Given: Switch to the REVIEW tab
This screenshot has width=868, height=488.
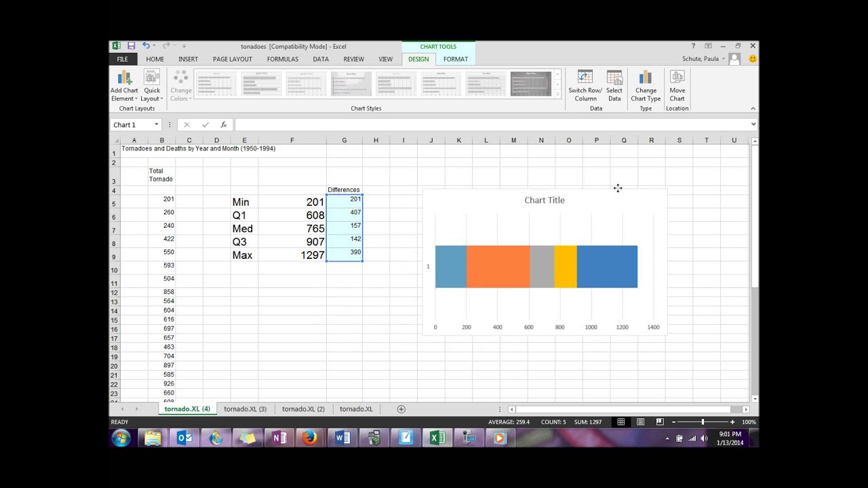Looking at the screenshot, I should [x=354, y=59].
